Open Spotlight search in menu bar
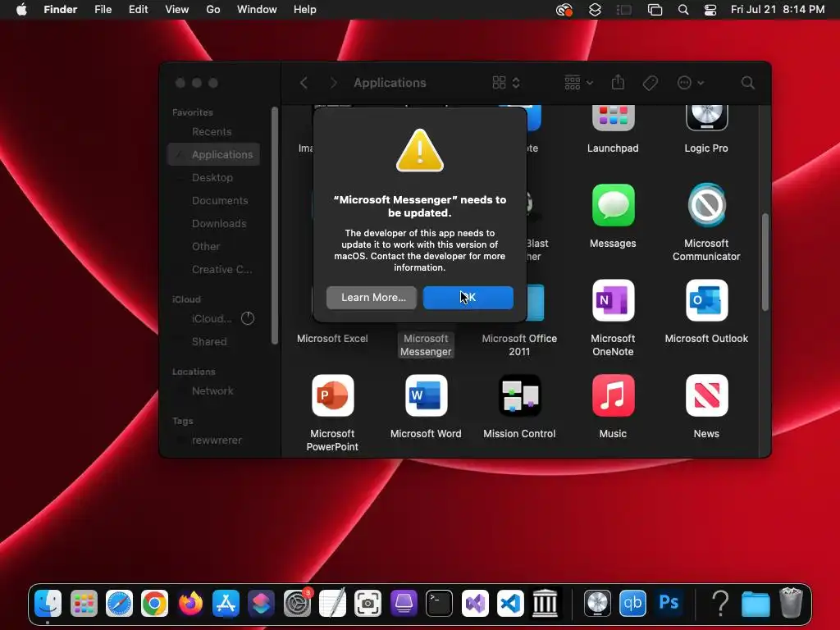This screenshot has height=630, width=840. [x=683, y=10]
